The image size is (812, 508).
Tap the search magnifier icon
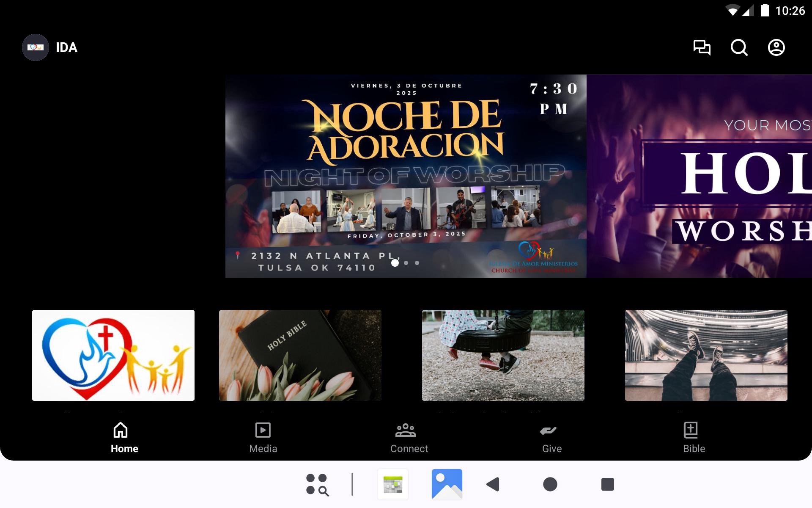(x=739, y=47)
